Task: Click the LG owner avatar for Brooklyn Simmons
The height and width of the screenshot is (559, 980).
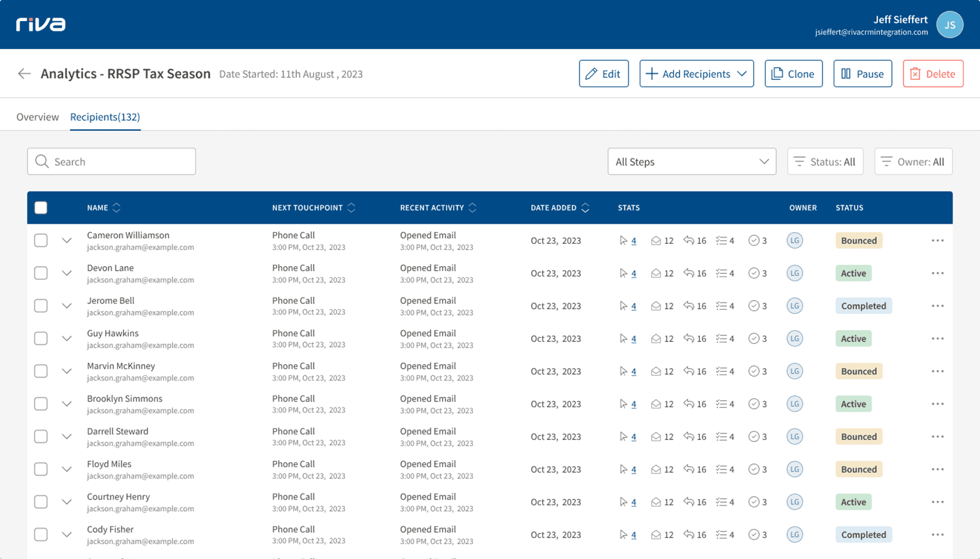Action: click(794, 403)
